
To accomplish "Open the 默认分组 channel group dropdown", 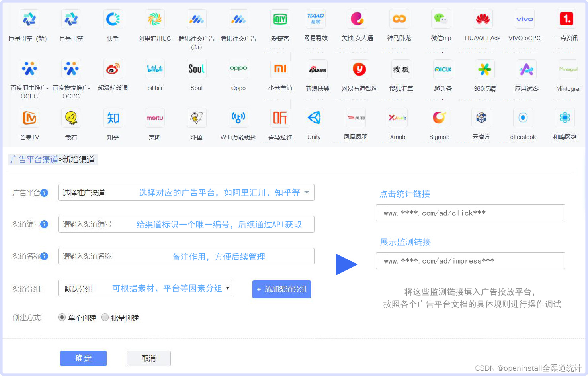I will [145, 288].
